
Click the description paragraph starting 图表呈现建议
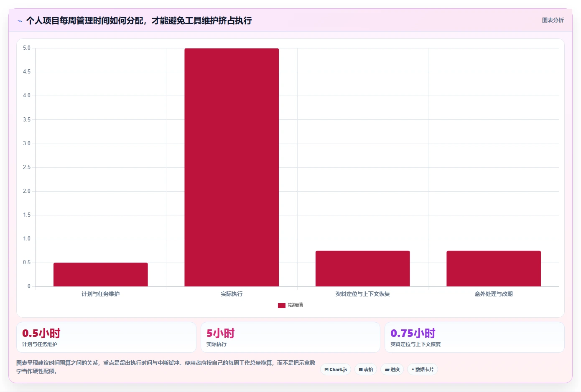[166, 367]
